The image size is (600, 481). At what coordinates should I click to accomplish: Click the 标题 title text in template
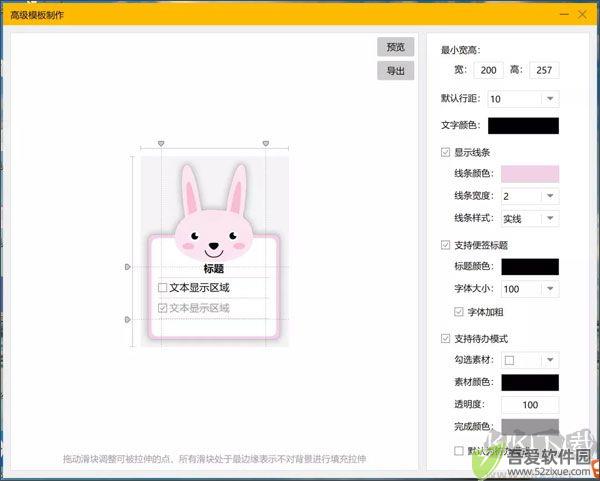coord(214,269)
